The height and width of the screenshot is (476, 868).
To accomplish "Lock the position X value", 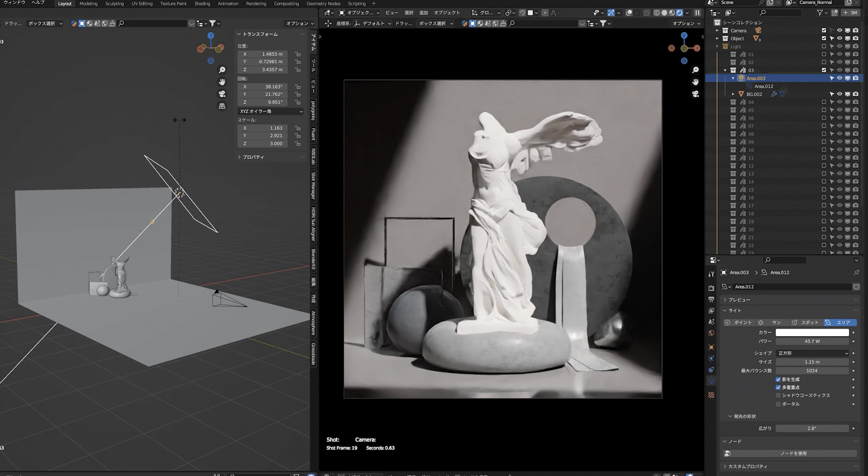I will click(297, 54).
